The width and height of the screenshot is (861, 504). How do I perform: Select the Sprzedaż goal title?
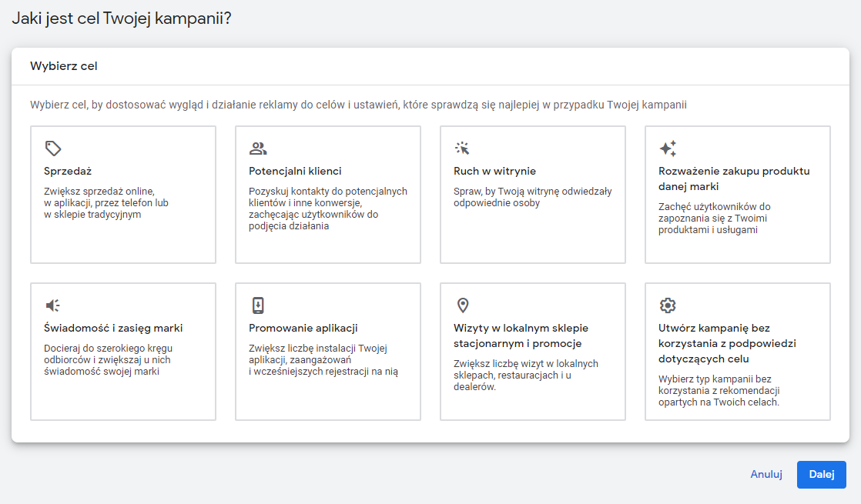point(68,171)
